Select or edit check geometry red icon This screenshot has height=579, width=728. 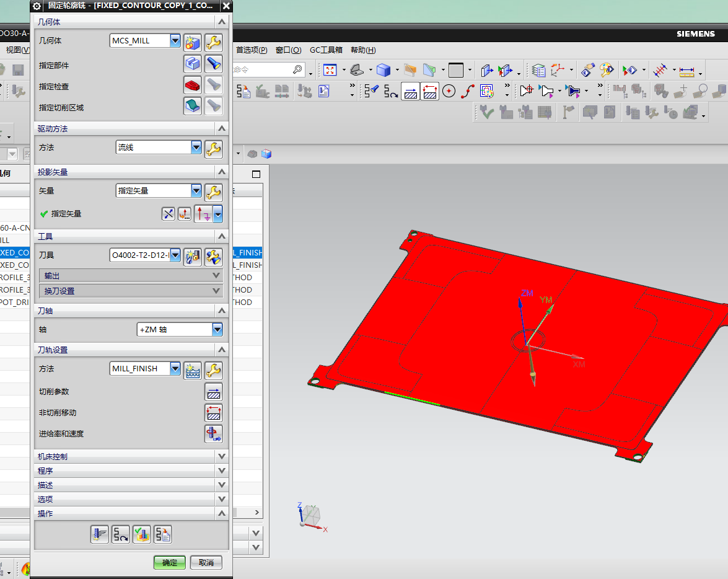[x=192, y=85]
